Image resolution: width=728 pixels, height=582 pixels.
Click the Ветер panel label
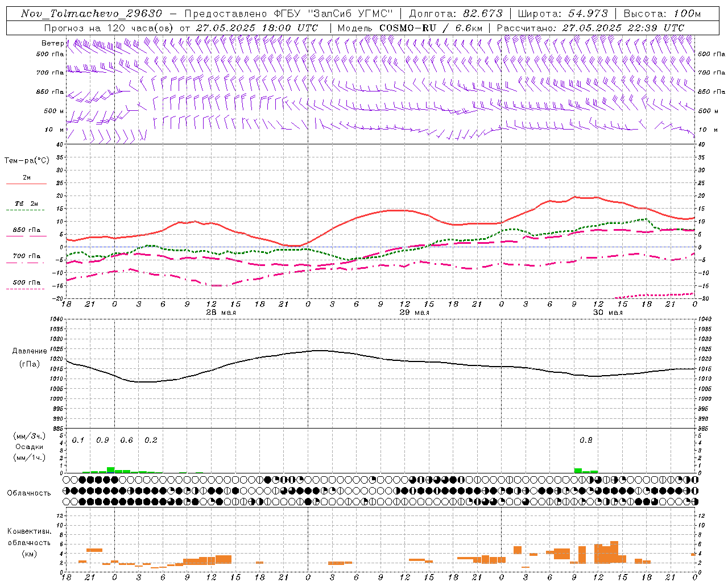53,43
